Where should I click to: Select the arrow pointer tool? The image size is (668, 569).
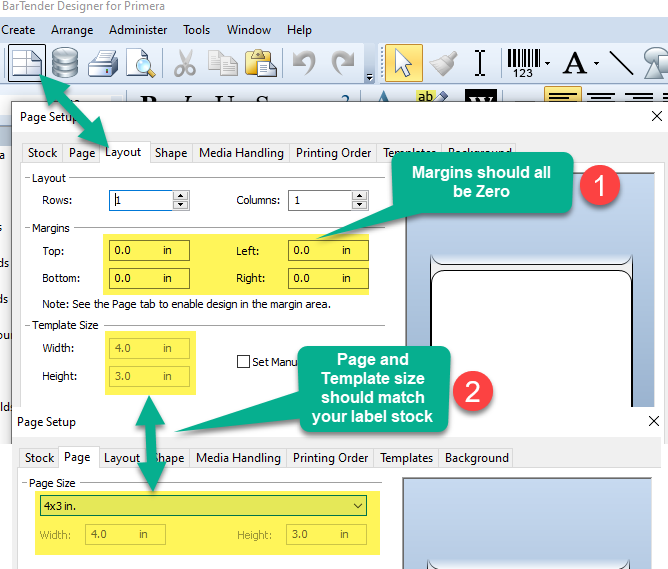point(402,64)
